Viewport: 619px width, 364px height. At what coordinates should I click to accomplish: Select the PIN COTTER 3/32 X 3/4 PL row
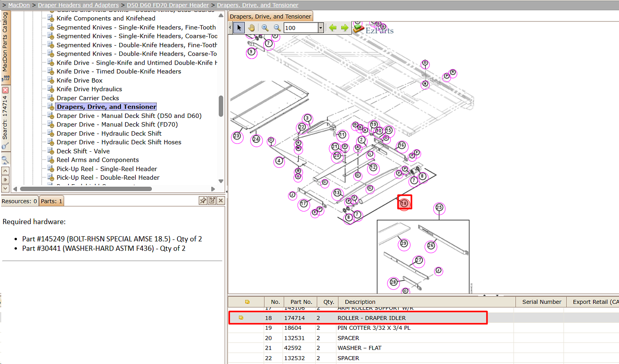click(x=423, y=328)
